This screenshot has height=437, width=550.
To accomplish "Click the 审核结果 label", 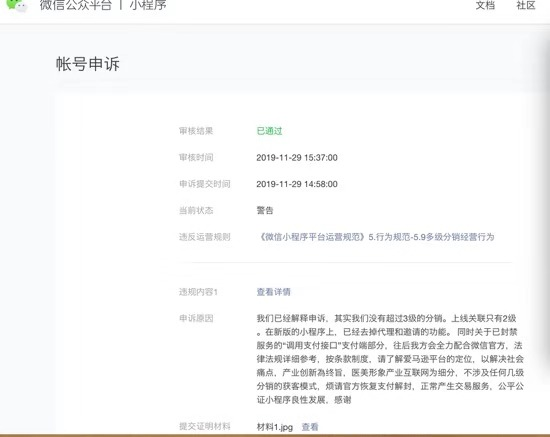I will click(196, 131).
